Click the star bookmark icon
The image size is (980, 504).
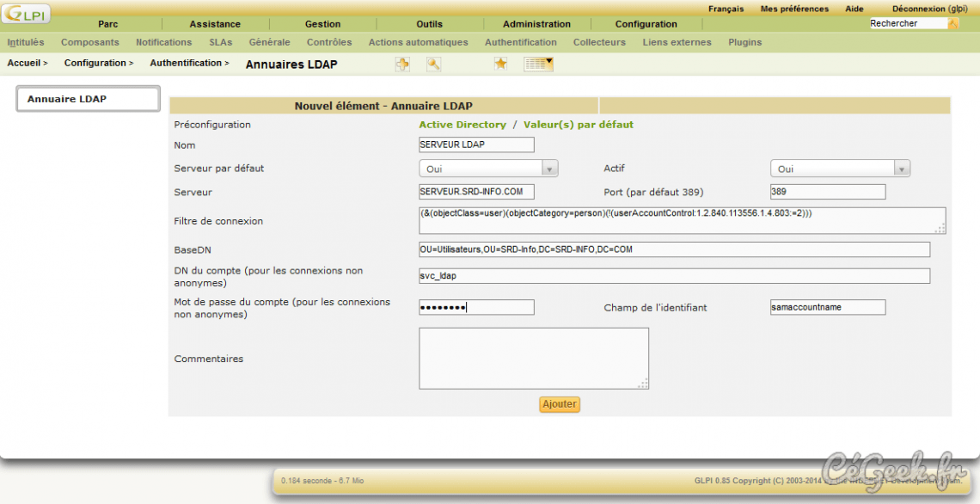point(500,64)
